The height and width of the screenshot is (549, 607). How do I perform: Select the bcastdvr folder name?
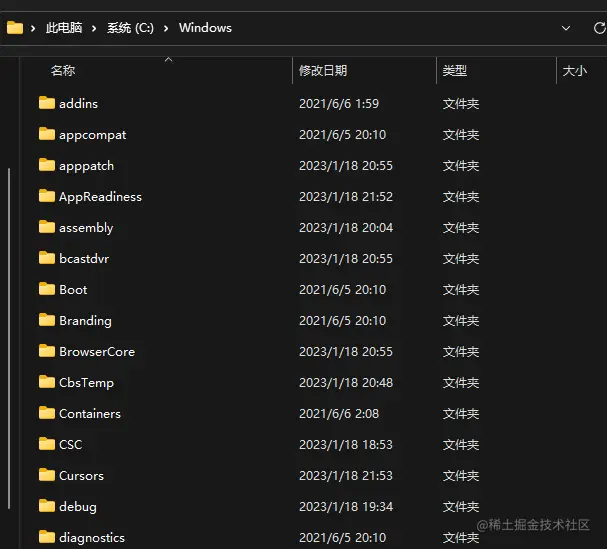(84, 259)
